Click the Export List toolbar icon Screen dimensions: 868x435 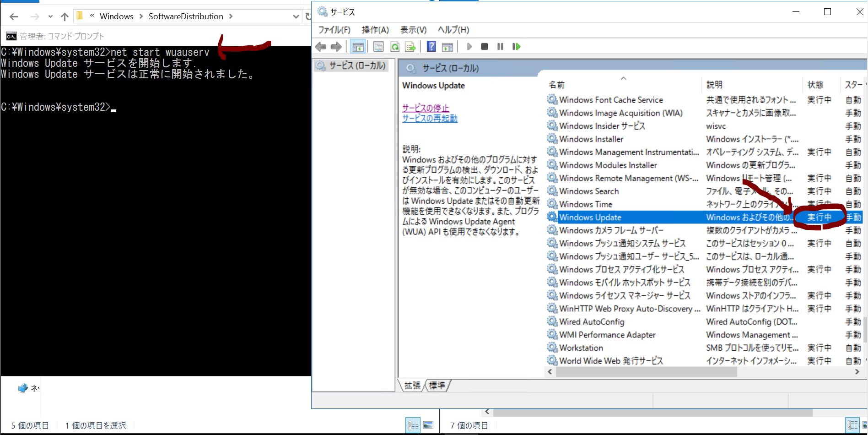click(410, 47)
